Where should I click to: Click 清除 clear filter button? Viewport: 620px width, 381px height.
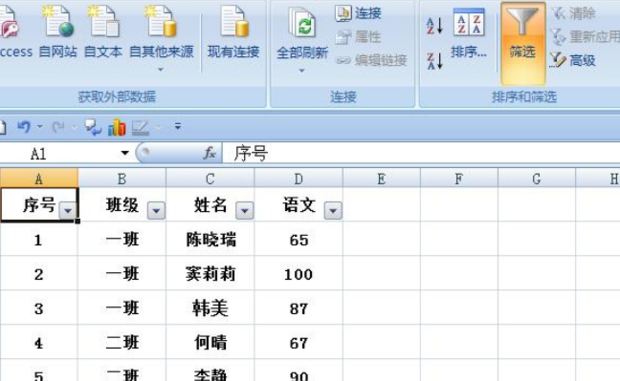click(x=573, y=13)
